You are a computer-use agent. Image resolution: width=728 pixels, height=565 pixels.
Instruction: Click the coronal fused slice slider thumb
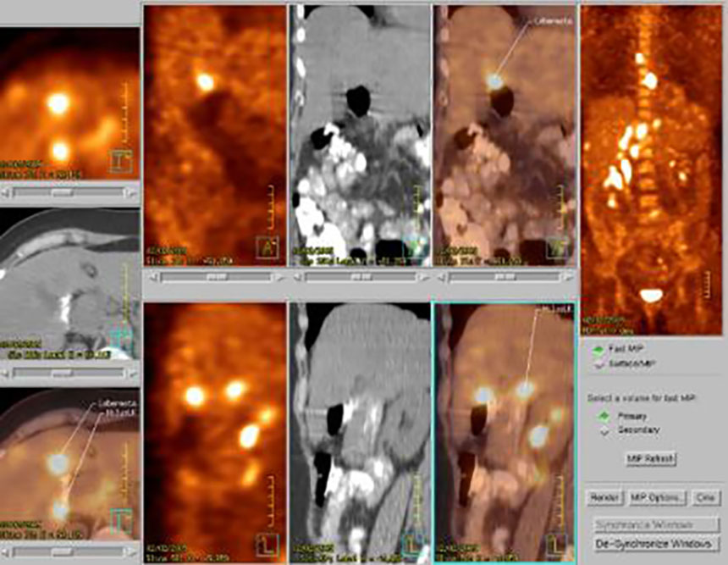505,277
